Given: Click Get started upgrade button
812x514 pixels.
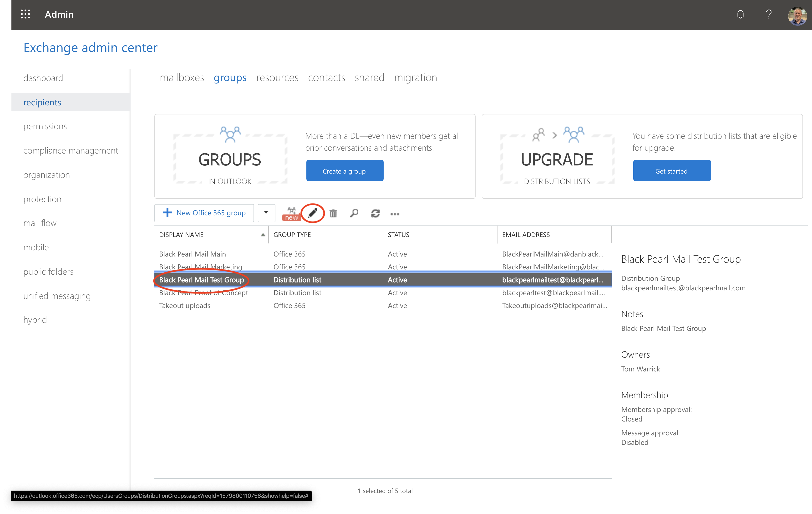Looking at the screenshot, I should (x=671, y=171).
